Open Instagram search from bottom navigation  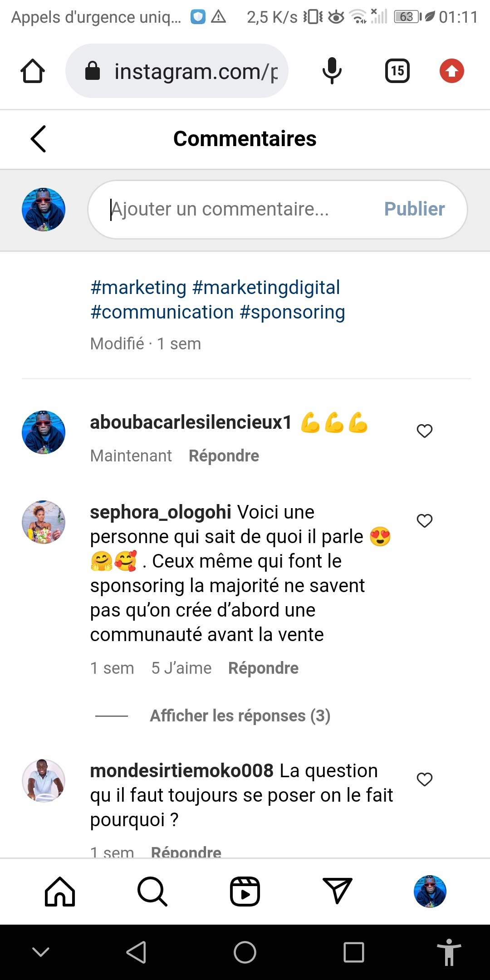[x=152, y=892]
